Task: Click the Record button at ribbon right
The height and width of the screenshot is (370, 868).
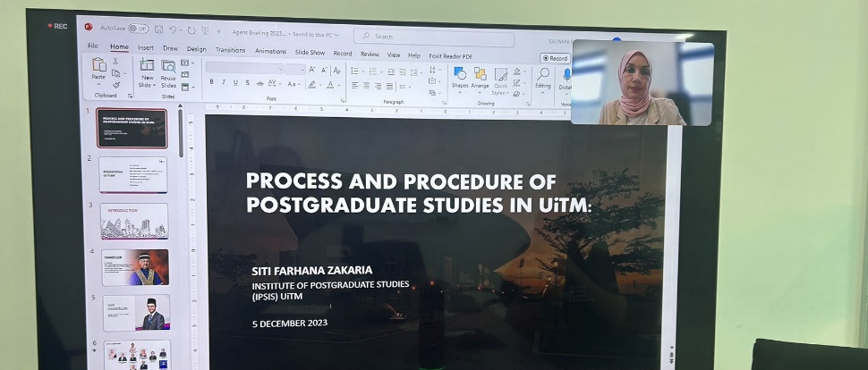Action: (555, 58)
